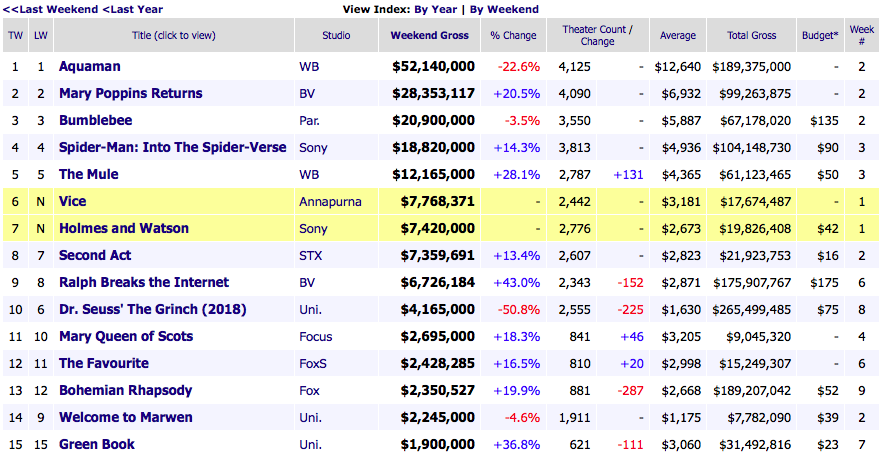The image size is (881, 457).
Task: Sort by Theater Count / Change header
Action: point(596,36)
